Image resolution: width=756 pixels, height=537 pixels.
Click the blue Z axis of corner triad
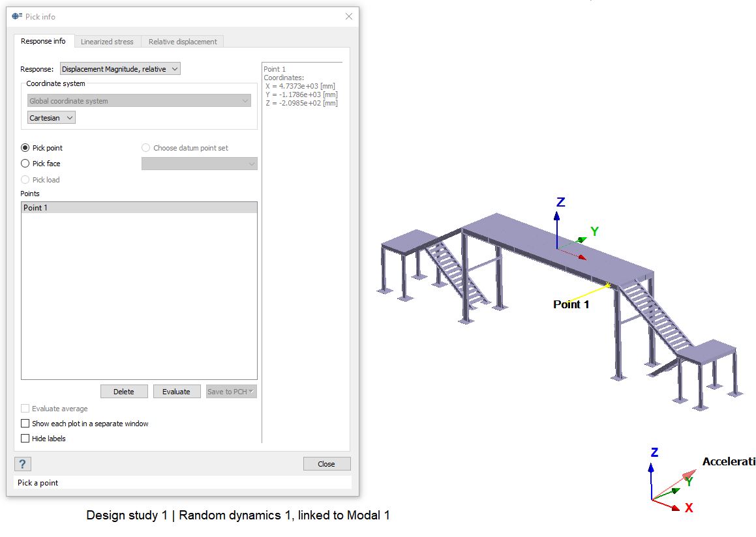pos(652,482)
